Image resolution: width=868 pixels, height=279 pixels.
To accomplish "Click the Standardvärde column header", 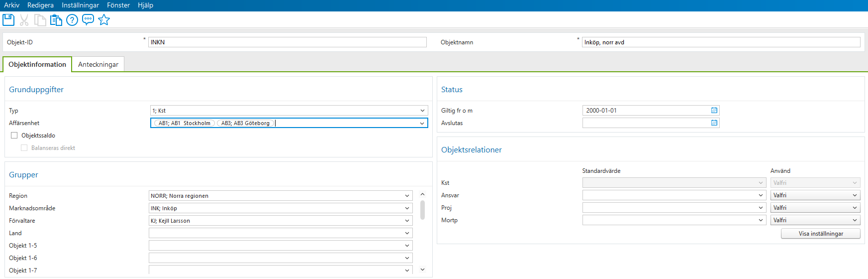I will pyautogui.click(x=601, y=171).
